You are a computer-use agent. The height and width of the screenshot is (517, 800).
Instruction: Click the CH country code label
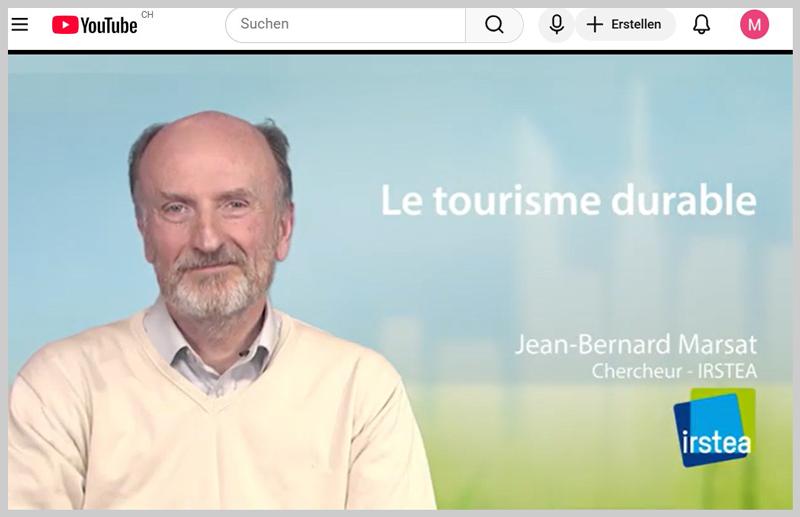point(147,15)
